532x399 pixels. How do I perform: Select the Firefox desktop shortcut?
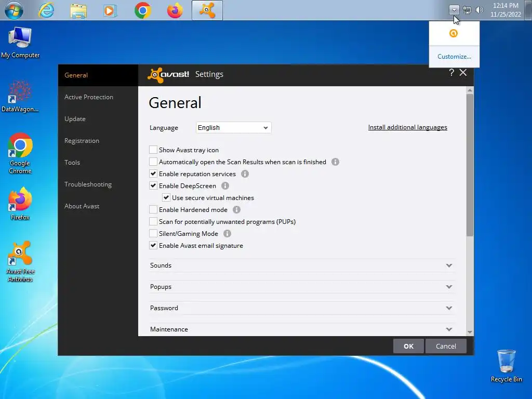pyautogui.click(x=20, y=204)
